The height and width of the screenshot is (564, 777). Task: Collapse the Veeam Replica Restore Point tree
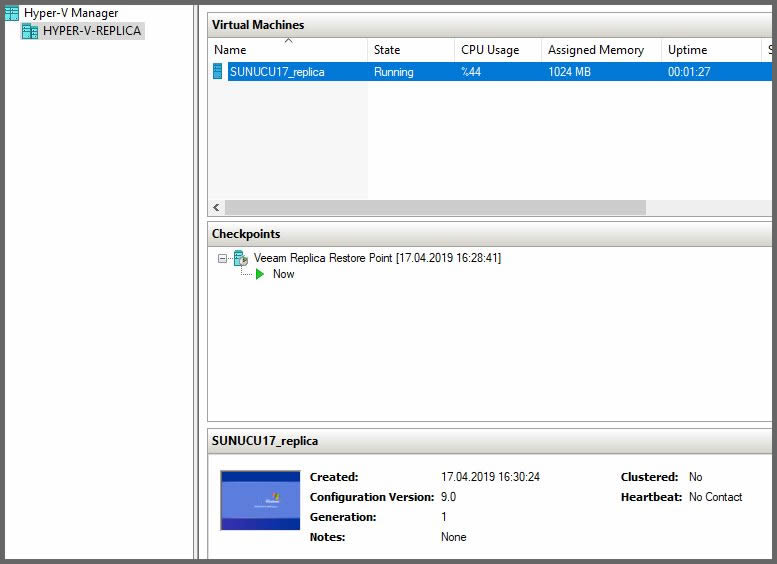click(223, 258)
